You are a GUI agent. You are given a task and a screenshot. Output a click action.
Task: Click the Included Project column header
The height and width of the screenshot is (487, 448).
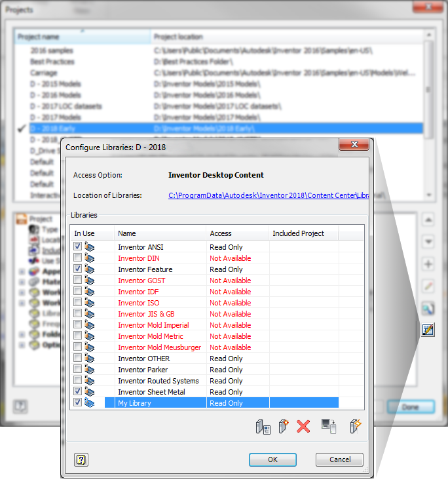304,233
